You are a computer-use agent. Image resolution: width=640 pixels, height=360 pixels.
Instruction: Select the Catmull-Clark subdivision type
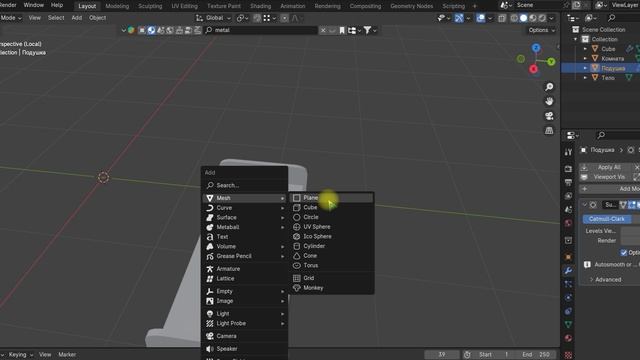[x=607, y=219]
